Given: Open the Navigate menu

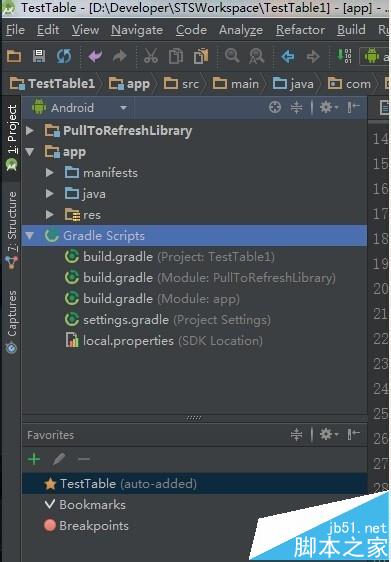Looking at the screenshot, I should point(137,30).
